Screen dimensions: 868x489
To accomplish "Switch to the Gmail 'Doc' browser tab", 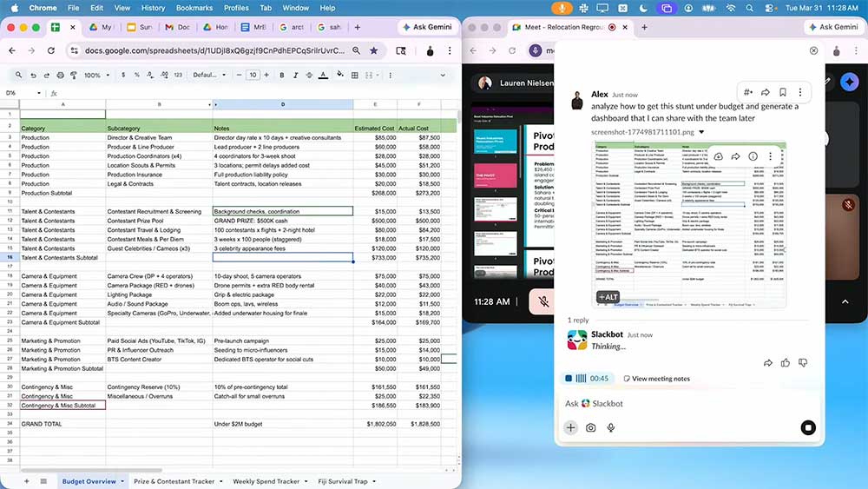I will click(178, 27).
